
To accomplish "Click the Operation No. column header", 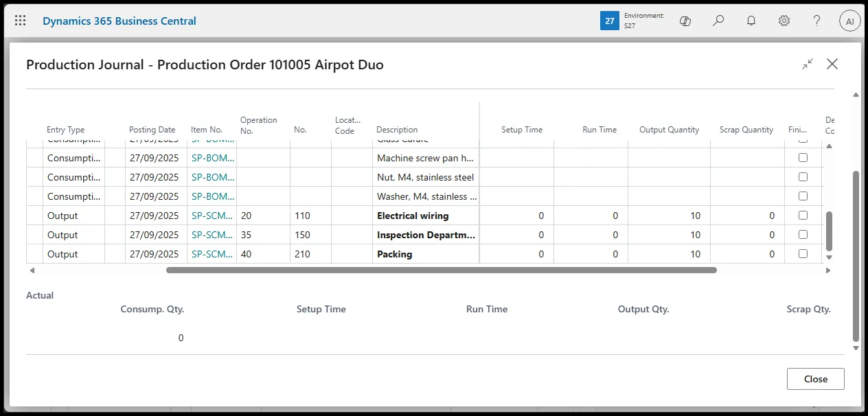I will [259, 125].
